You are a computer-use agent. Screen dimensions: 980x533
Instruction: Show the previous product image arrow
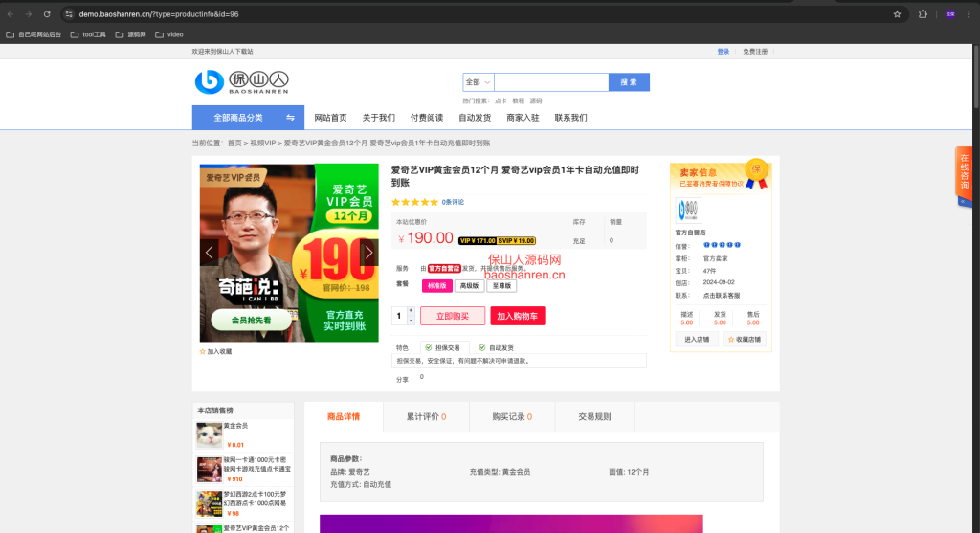point(210,253)
